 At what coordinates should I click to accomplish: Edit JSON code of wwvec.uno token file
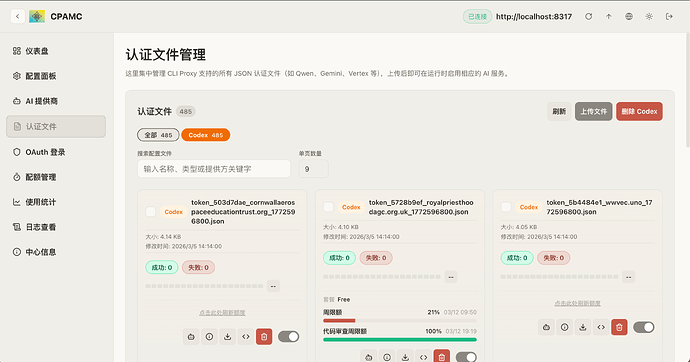[601, 327]
